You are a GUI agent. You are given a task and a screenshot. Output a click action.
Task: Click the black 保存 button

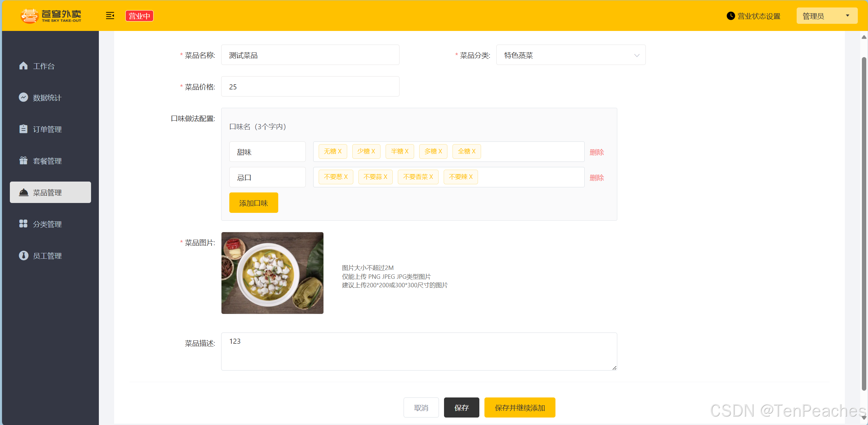click(x=461, y=407)
